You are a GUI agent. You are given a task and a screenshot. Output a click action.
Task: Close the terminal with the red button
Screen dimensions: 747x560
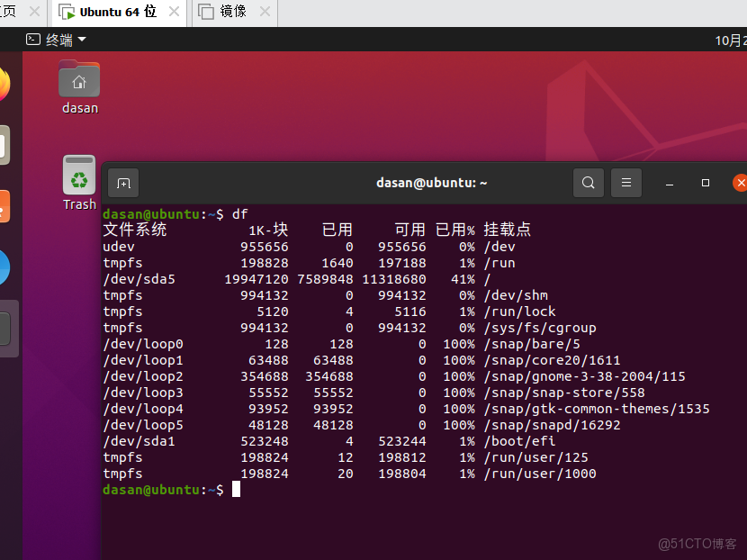pyautogui.click(x=740, y=183)
